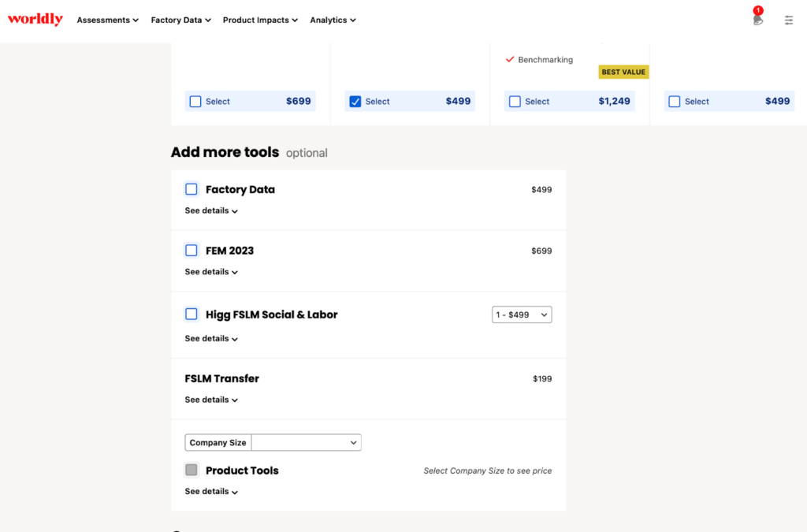Click the Add more tools heading

[225, 152]
